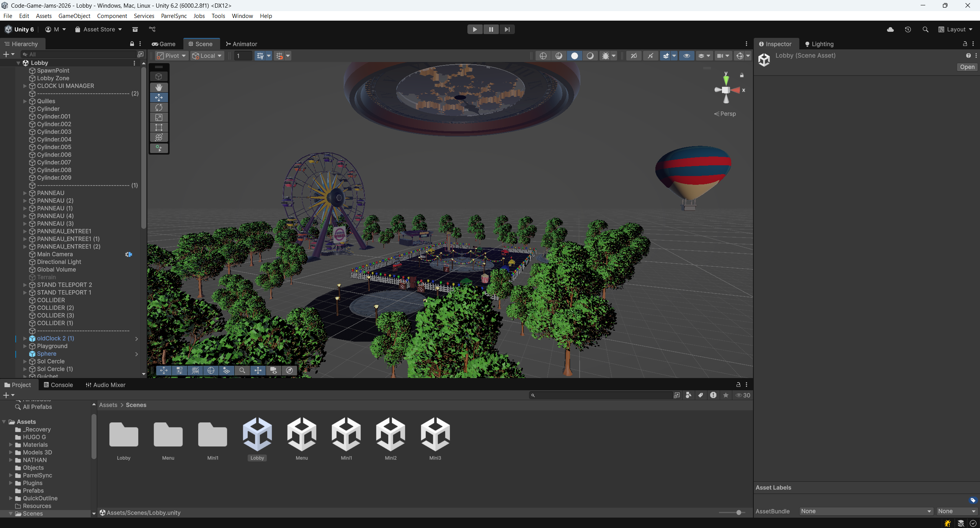Click the debug draw modes bug icon

tap(606, 56)
